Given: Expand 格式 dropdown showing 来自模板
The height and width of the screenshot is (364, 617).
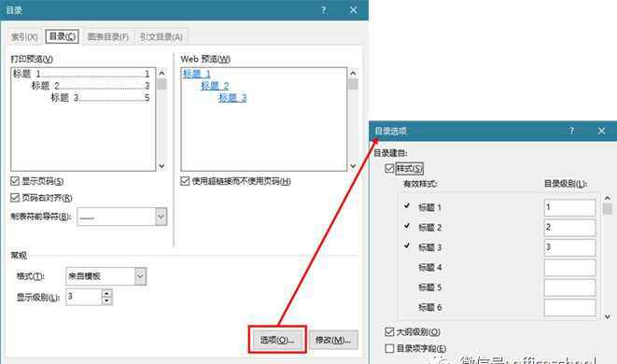Looking at the screenshot, I should (x=140, y=276).
